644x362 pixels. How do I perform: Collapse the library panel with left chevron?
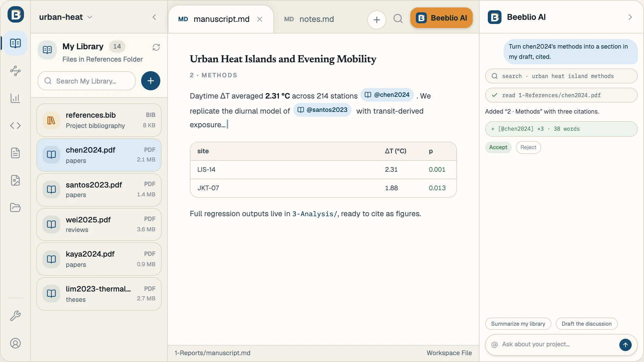(154, 17)
